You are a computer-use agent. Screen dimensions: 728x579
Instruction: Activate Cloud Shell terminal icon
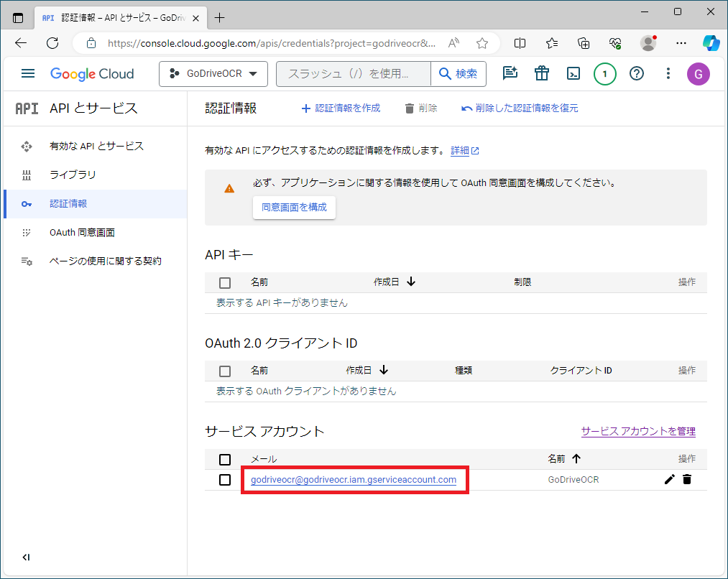pyautogui.click(x=573, y=73)
